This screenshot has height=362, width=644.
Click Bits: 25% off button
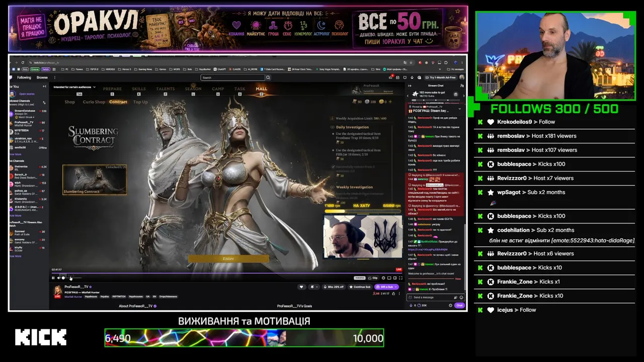click(x=334, y=287)
